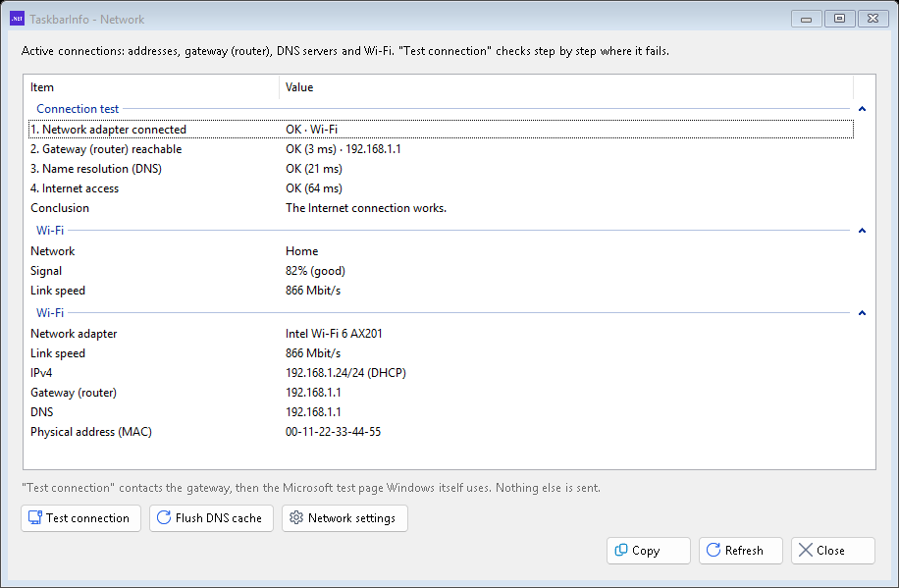Click value 'OK (64 ms)'

click(314, 188)
